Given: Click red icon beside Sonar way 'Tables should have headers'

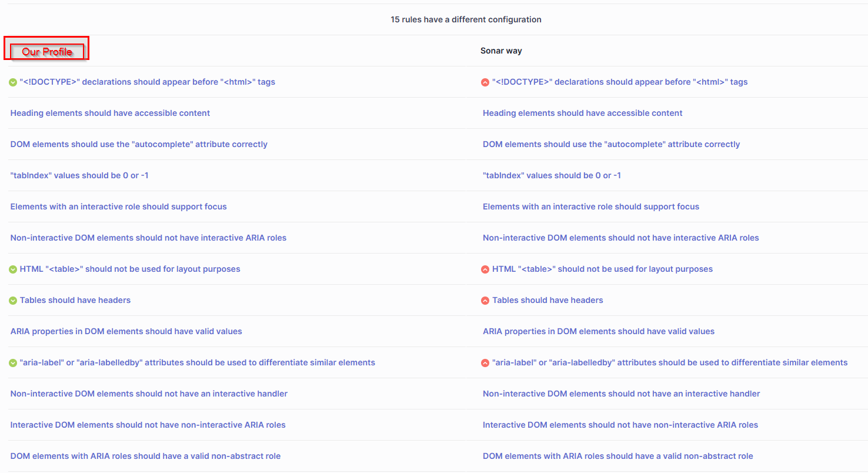Looking at the screenshot, I should click(x=485, y=301).
